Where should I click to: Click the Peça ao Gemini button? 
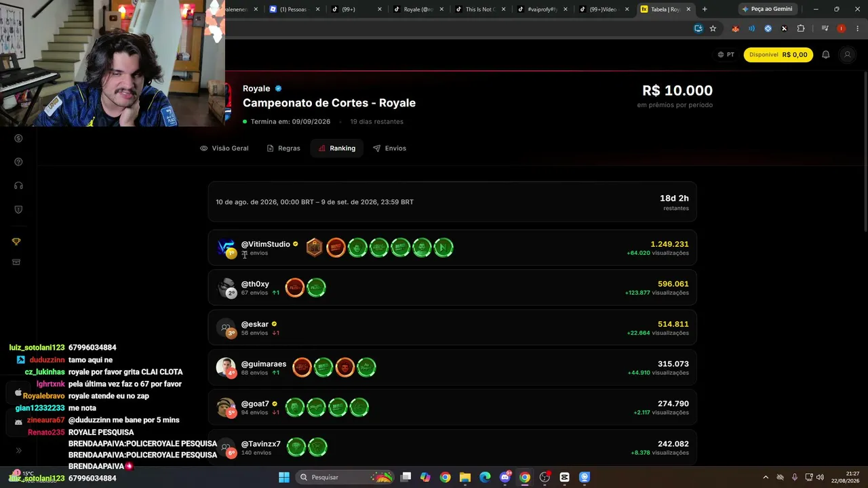(767, 9)
